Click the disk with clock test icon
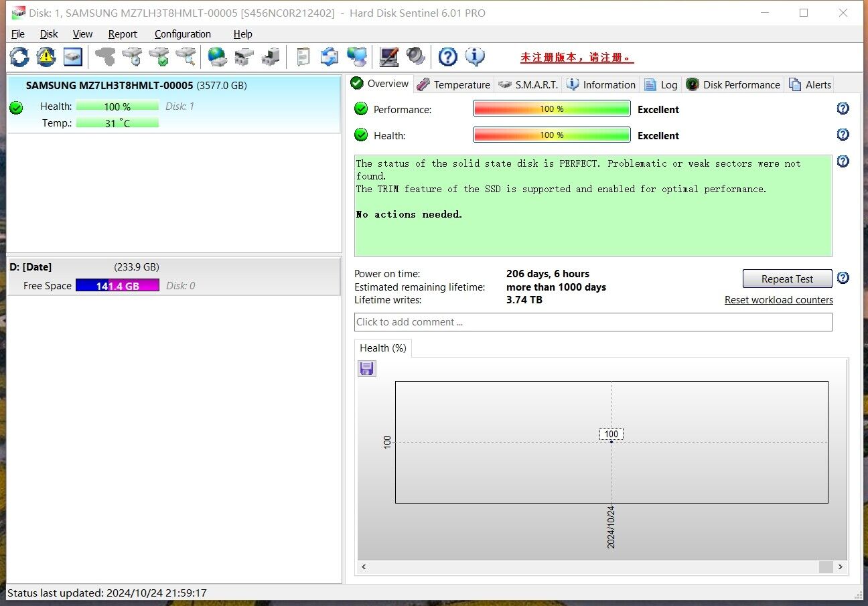Image resolution: width=868 pixels, height=606 pixels. click(x=133, y=57)
